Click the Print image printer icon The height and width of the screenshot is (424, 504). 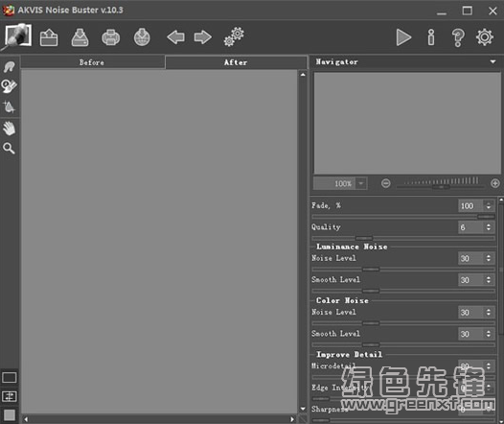pos(111,37)
